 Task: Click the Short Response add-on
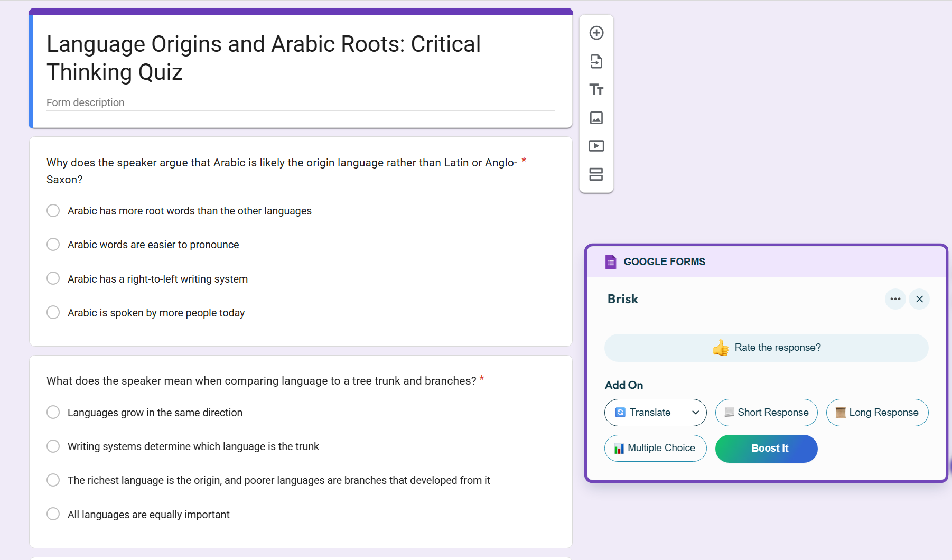[766, 413]
